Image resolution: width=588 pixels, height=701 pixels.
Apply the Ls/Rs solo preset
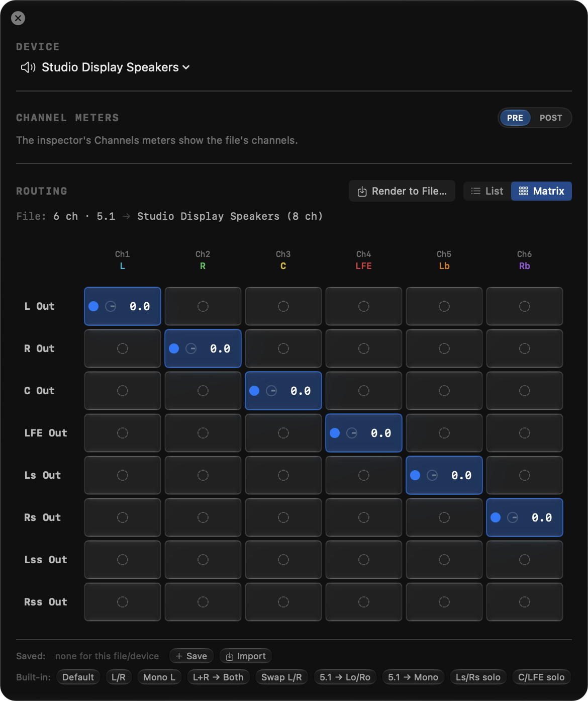pyautogui.click(x=478, y=677)
